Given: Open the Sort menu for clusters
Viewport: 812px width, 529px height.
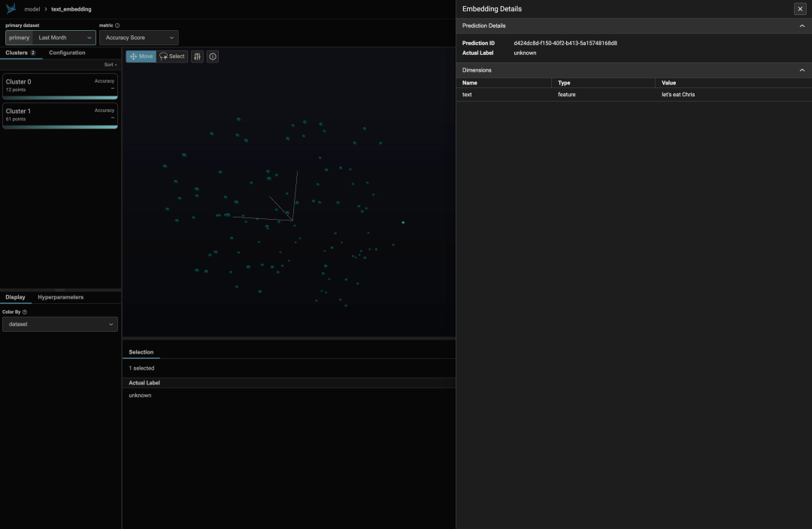Looking at the screenshot, I should click(x=111, y=65).
